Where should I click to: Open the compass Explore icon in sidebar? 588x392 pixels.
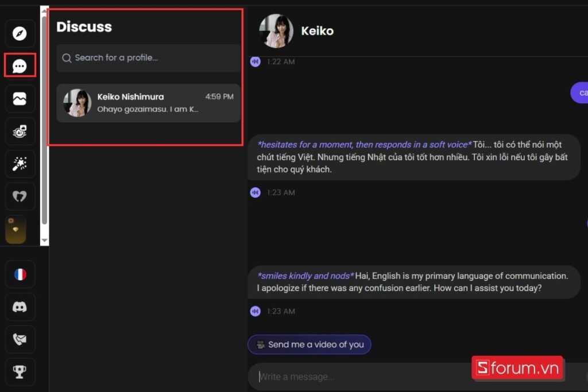point(20,33)
